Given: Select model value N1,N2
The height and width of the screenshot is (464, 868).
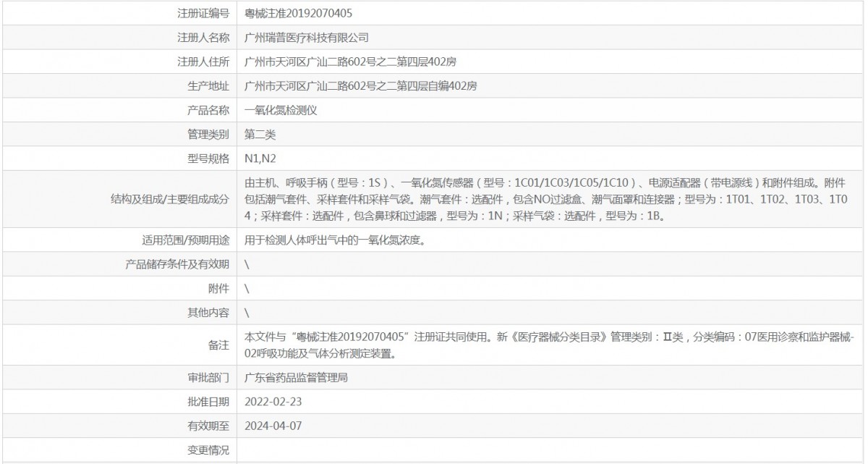Looking at the screenshot, I should [x=260, y=159].
